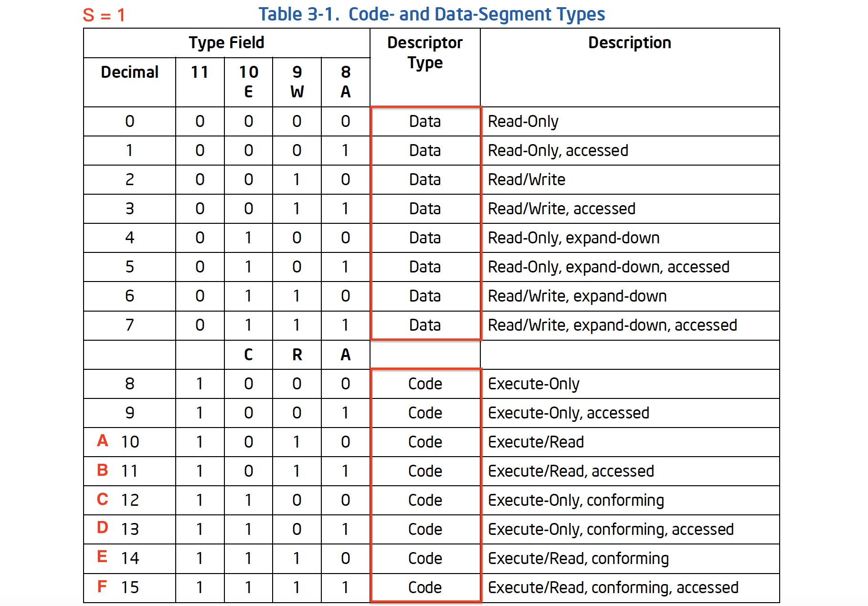Click "Execute-Only, conforming, accessed" description text
This screenshot has height=606, width=868.
[610, 529]
